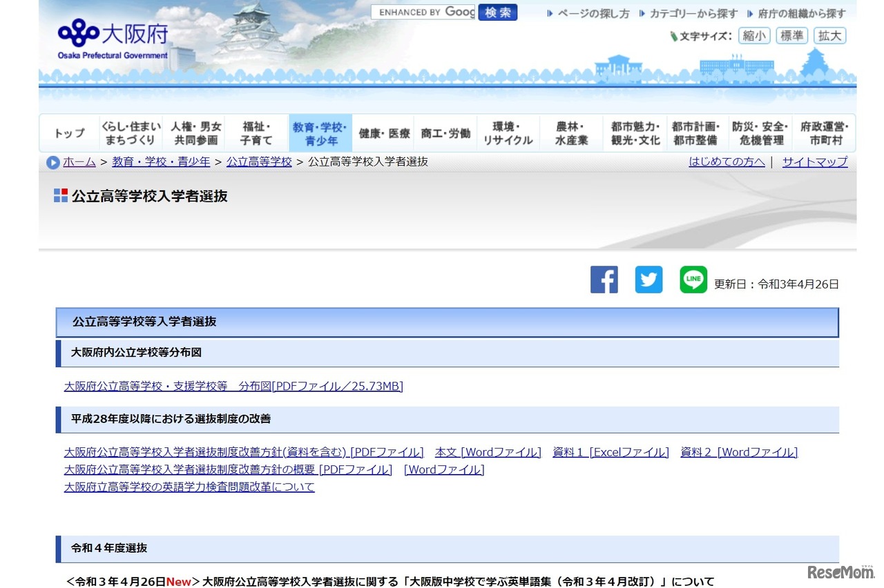Open 農林・水産業 tab
Image resolution: width=884 pixels, height=588 pixels.
[570, 133]
